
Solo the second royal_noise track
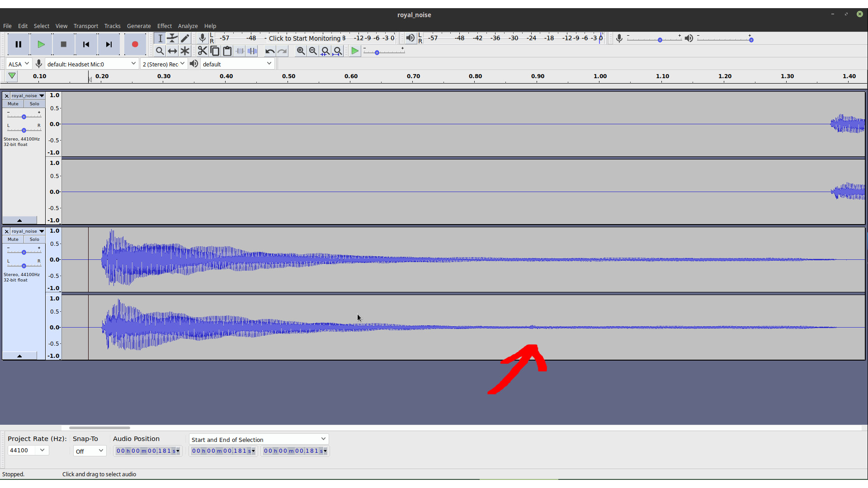(x=34, y=239)
